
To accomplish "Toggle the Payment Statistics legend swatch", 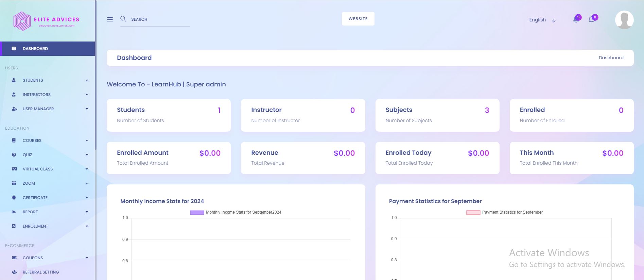I will [473, 212].
